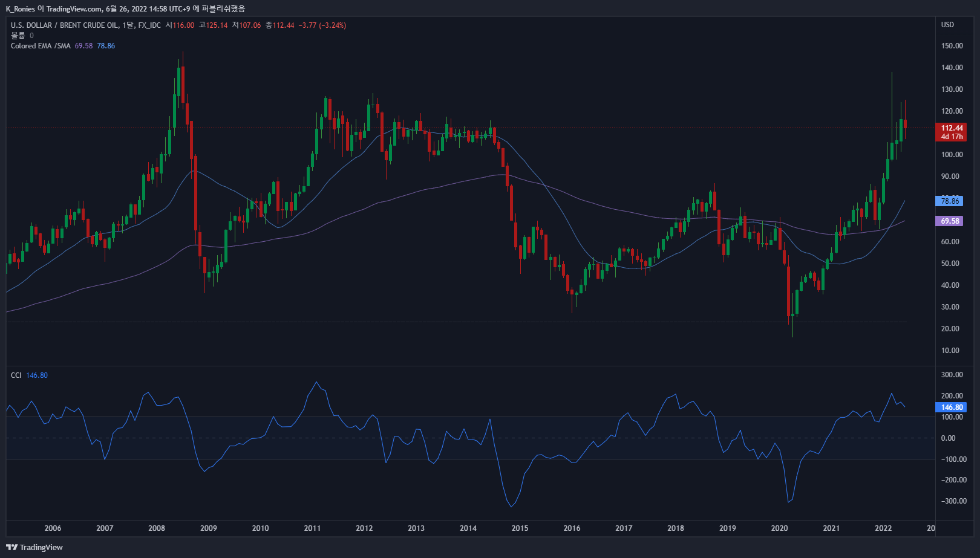Click the 20.00 price axis level
980x558 pixels.
pyautogui.click(x=950, y=329)
